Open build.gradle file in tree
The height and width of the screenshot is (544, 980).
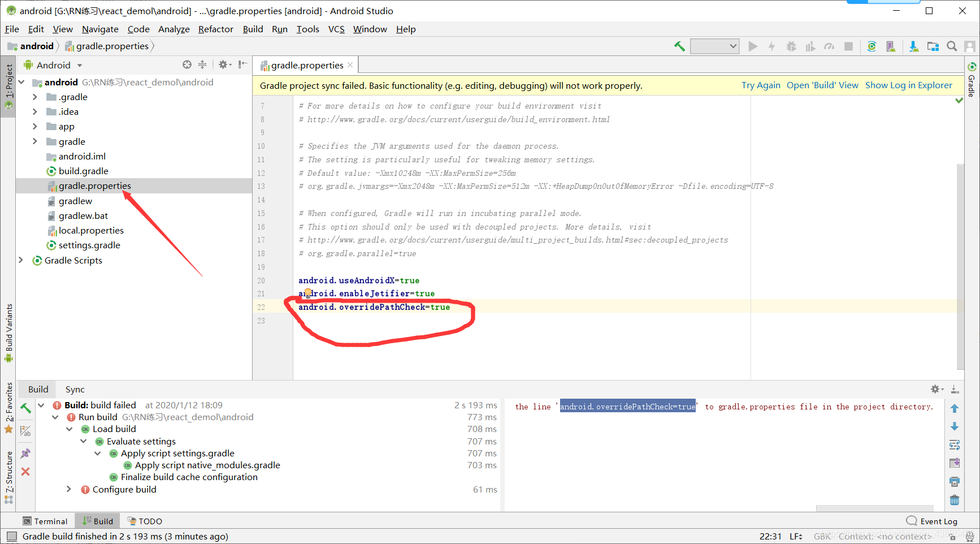[83, 171]
